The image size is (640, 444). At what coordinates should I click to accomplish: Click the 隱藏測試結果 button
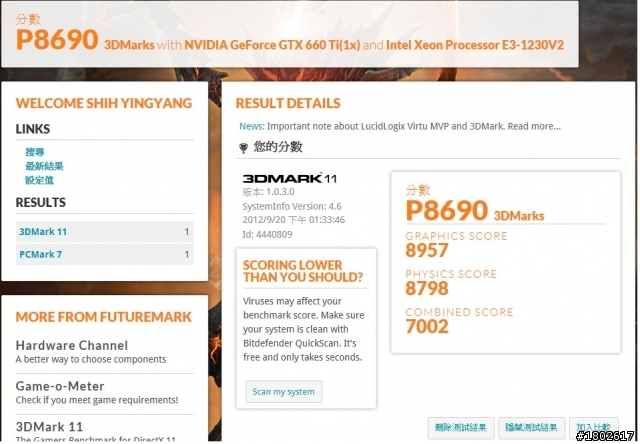(531, 428)
